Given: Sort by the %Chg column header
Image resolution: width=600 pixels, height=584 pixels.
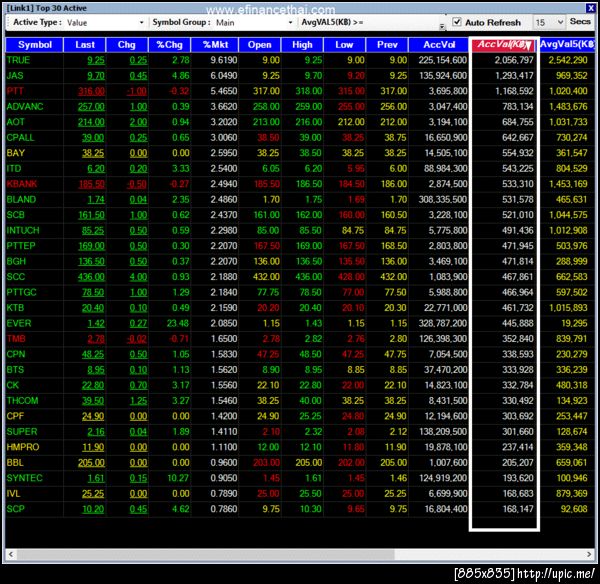Looking at the screenshot, I should (x=170, y=45).
